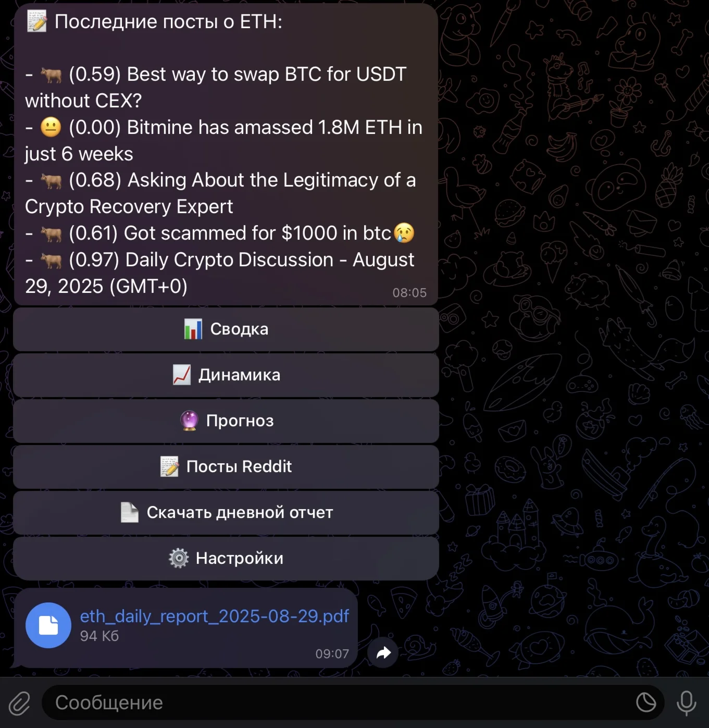The width and height of the screenshot is (709, 728).
Task: Open Настройки gear button
Action: 226,559
